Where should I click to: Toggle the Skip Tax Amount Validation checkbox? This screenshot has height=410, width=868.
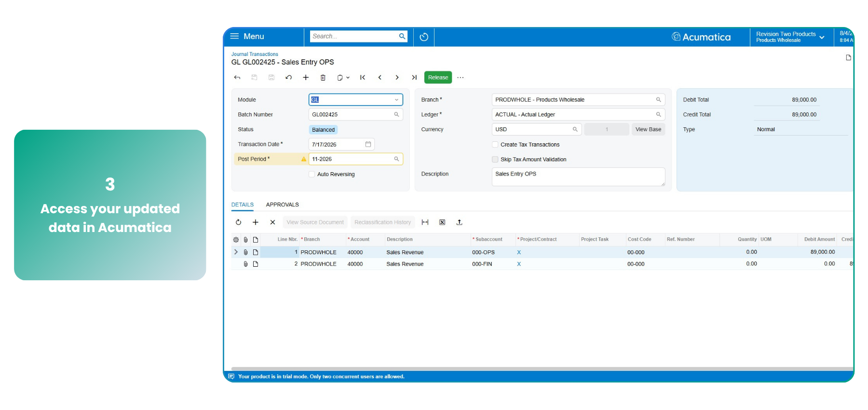click(x=495, y=159)
